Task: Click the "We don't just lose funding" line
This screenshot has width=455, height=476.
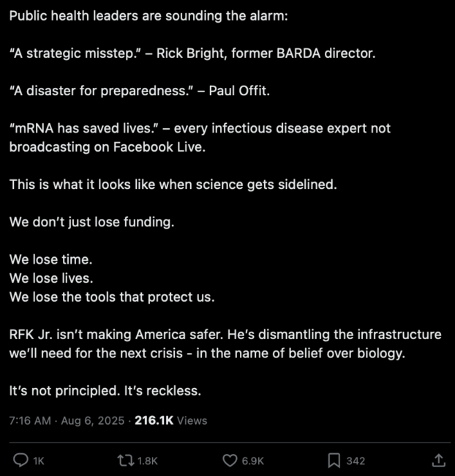Action: tap(92, 222)
